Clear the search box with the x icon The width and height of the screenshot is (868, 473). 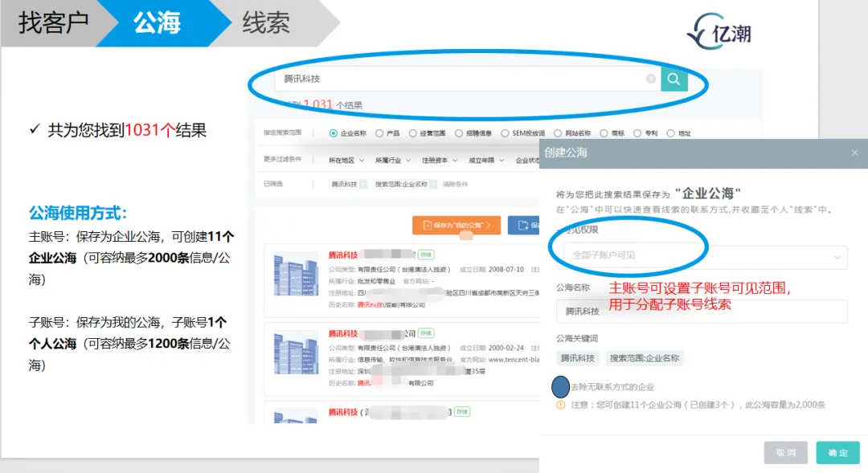[x=649, y=80]
